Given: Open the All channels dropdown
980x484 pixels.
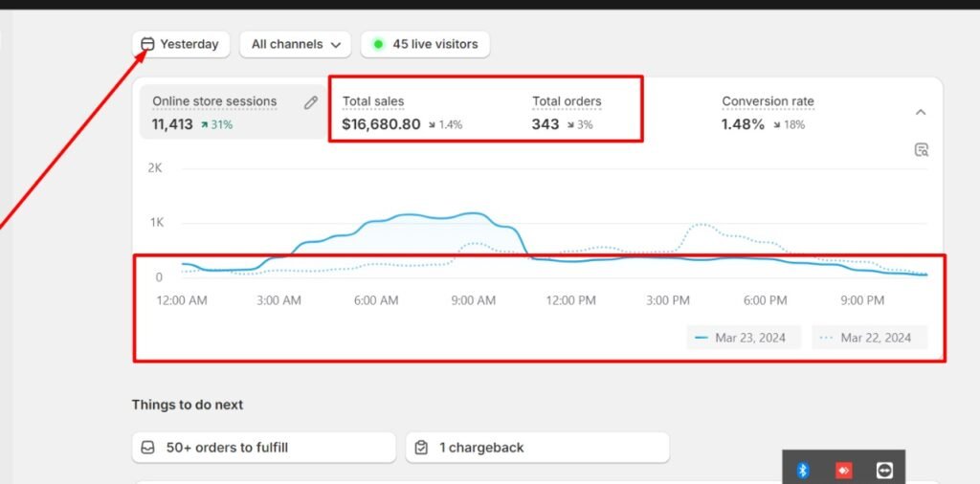Looking at the screenshot, I should click(295, 44).
